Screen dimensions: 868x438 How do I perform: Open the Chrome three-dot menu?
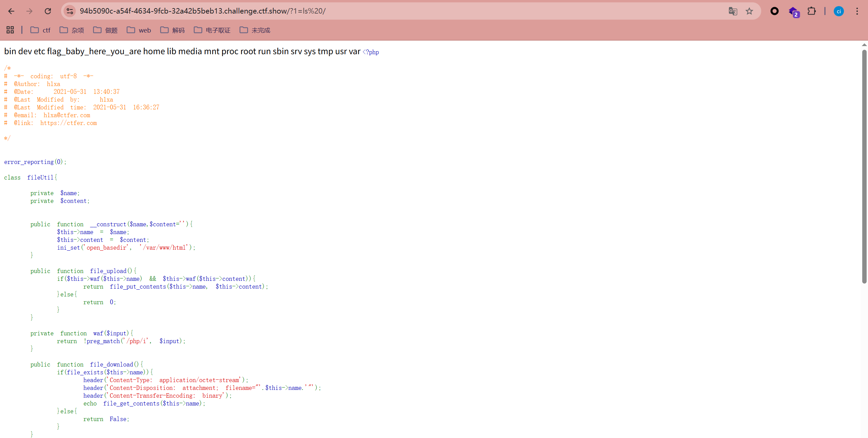(857, 11)
